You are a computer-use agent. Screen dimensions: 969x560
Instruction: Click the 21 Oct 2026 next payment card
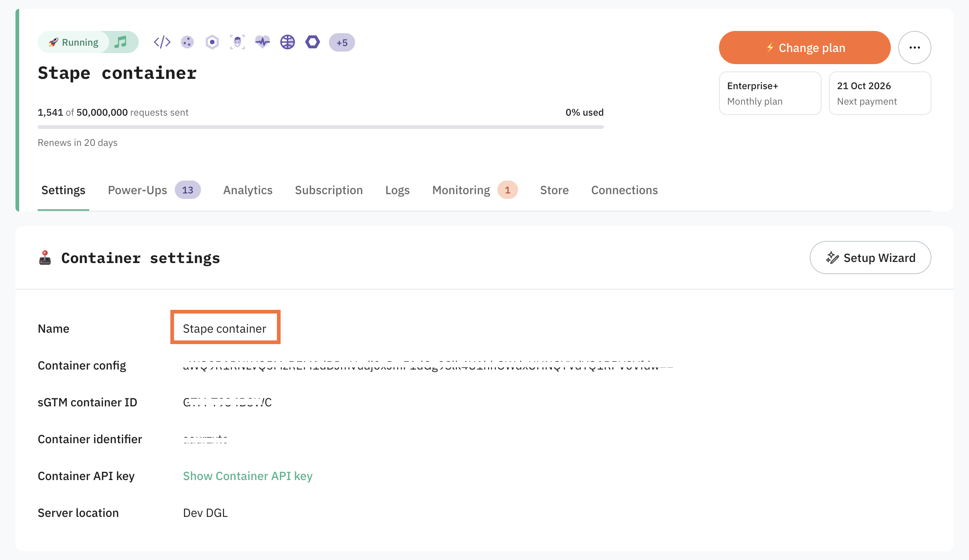(x=880, y=93)
